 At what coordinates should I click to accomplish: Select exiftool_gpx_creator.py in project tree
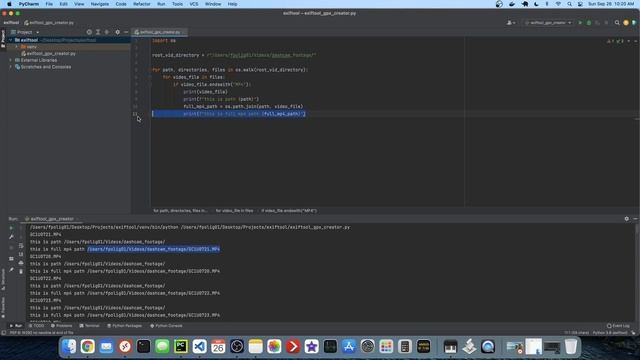coord(51,53)
